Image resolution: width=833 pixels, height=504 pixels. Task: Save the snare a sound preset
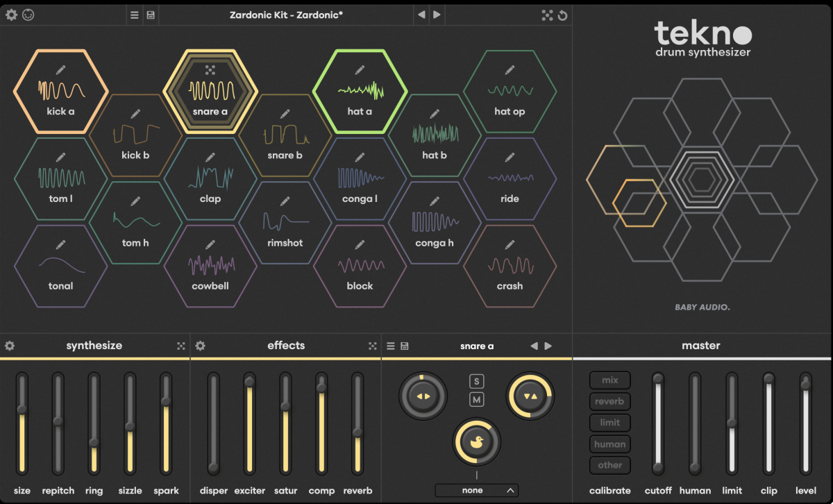click(x=405, y=346)
